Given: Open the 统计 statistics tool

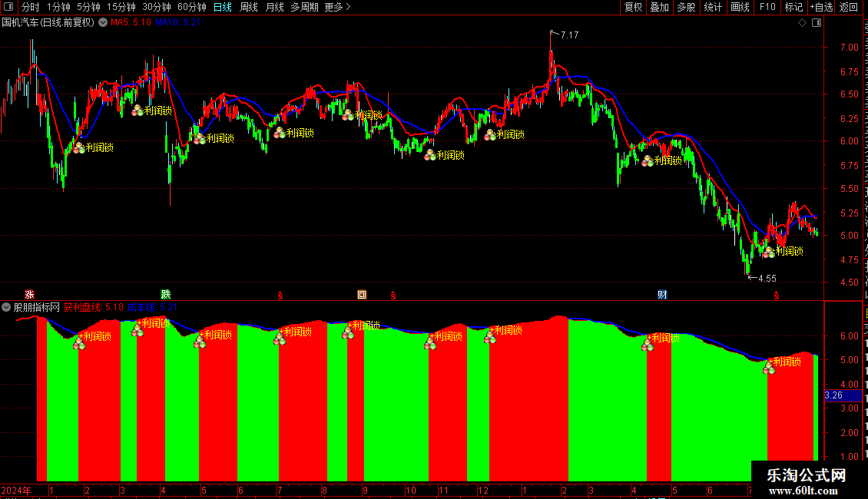Looking at the screenshot, I should 713,7.
